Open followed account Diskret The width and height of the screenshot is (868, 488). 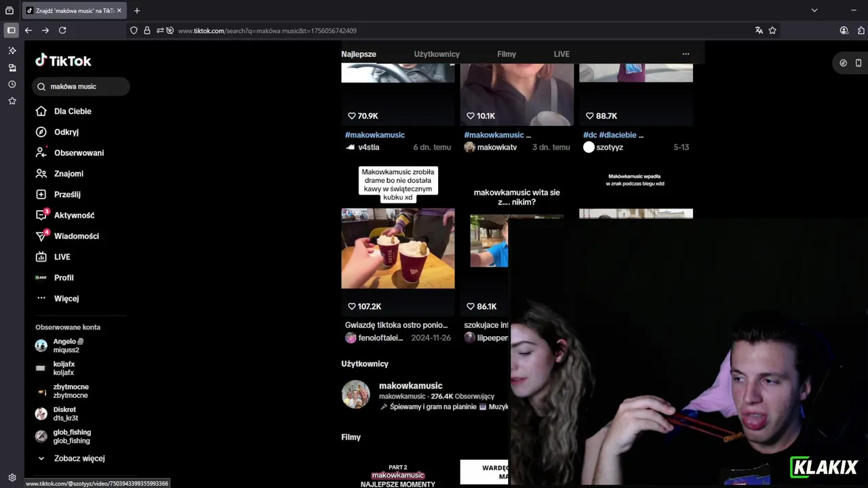(x=56, y=413)
